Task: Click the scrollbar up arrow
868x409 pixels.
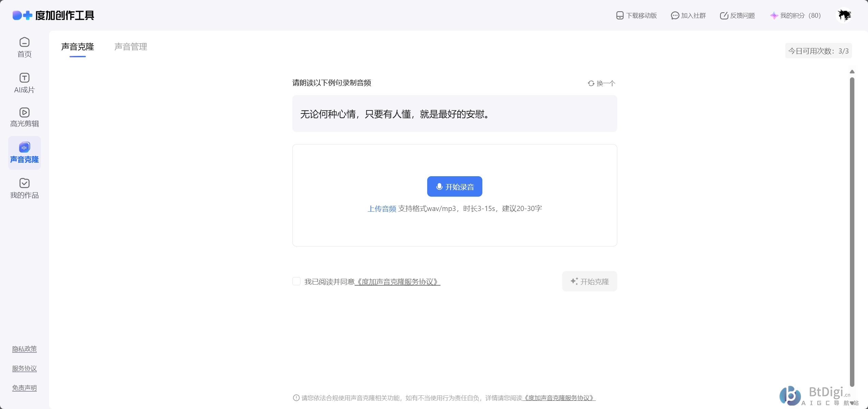Action: pos(852,72)
